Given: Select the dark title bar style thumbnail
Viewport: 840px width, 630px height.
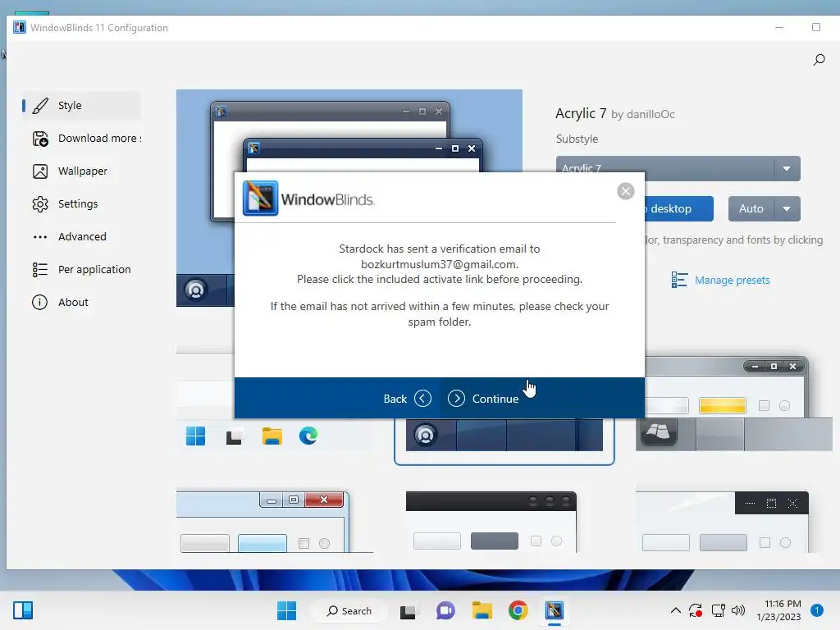Looking at the screenshot, I should tap(491, 522).
